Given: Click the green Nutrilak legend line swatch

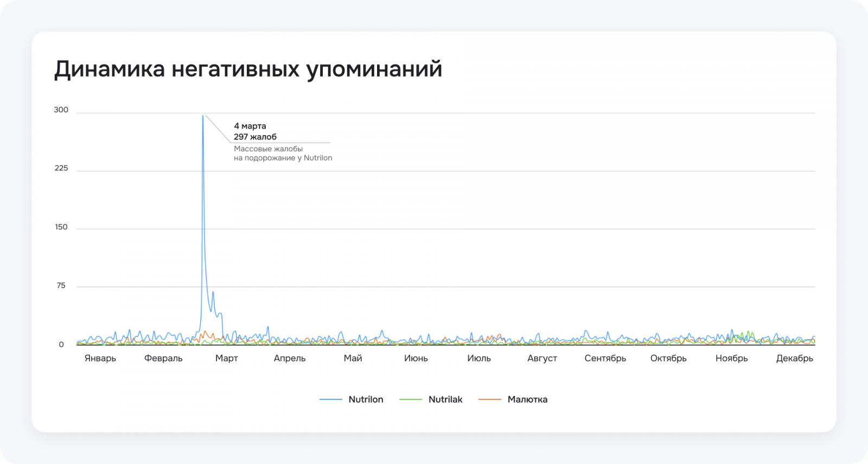Looking at the screenshot, I should point(410,399).
